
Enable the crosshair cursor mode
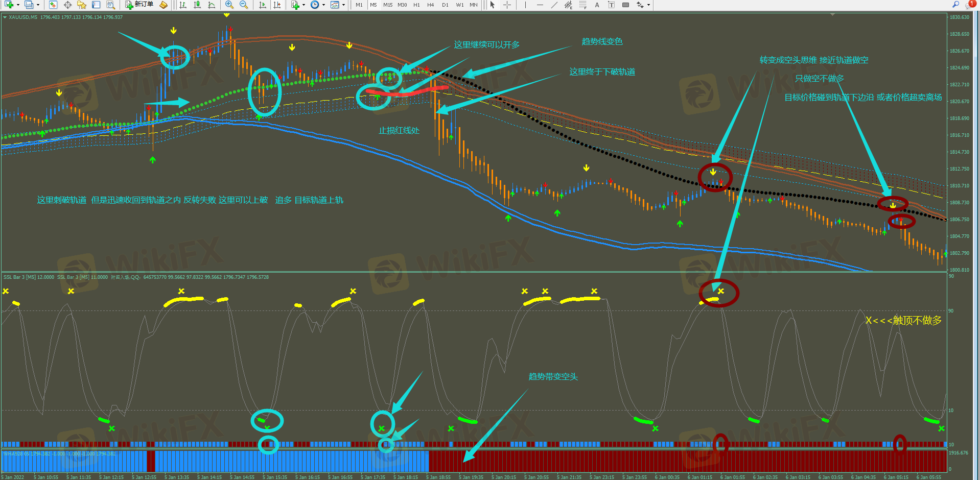[507, 5]
